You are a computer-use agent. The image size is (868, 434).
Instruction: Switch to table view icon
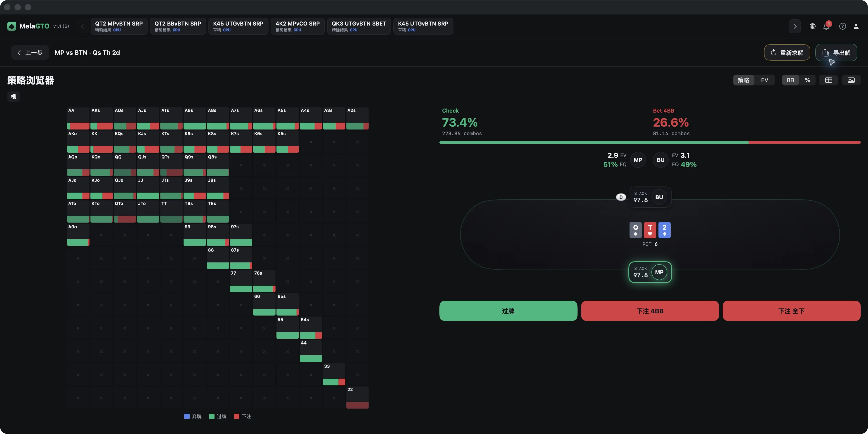click(829, 80)
